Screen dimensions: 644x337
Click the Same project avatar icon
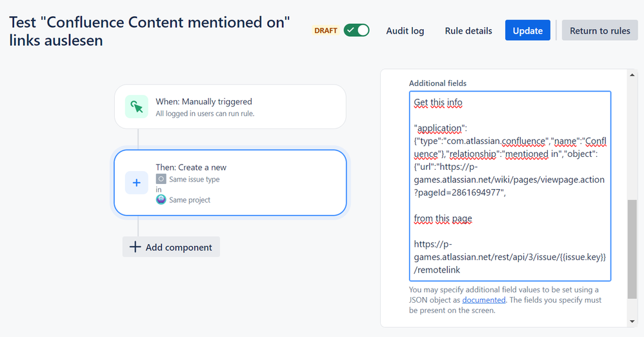coord(161,199)
